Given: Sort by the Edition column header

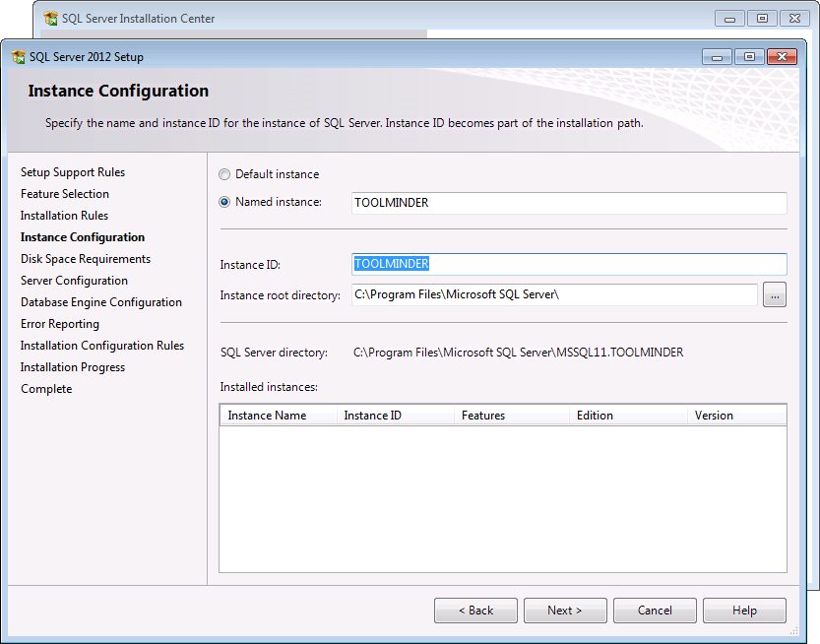Looking at the screenshot, I should click(x=628, y=416).
